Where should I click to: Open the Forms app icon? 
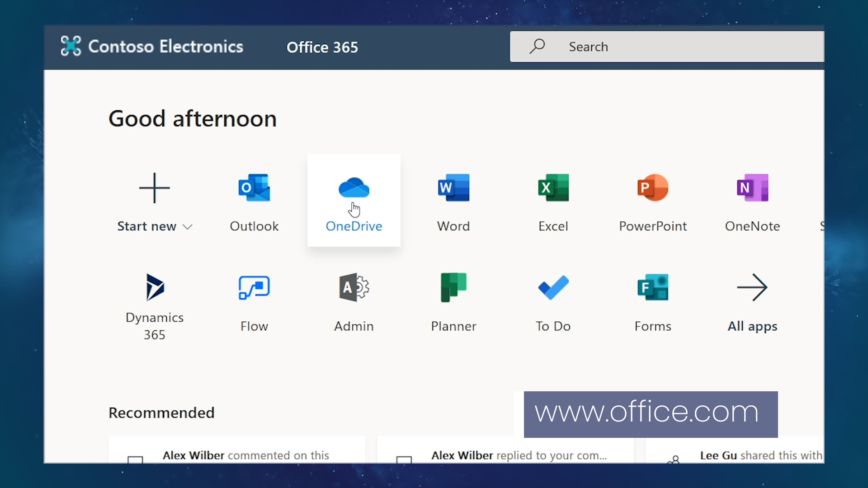pos(653,287)
